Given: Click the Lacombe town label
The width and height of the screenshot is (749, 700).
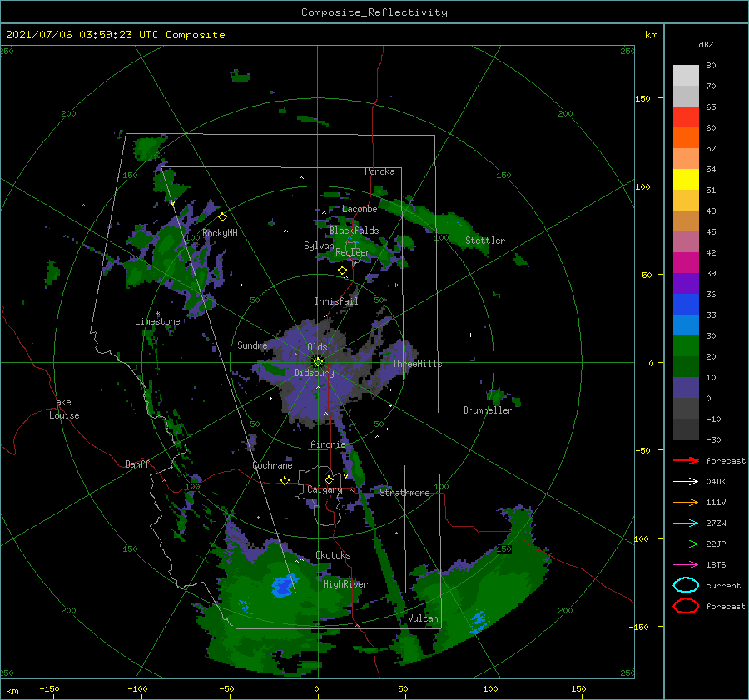Looking at the screenshot, I should tap(360, 209).
